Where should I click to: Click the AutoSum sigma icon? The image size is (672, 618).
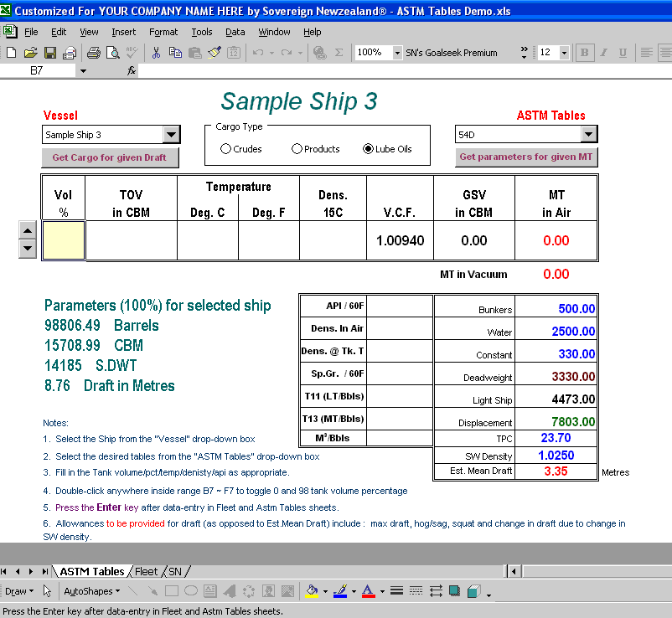pyautogui.click(x=339, y=53)
